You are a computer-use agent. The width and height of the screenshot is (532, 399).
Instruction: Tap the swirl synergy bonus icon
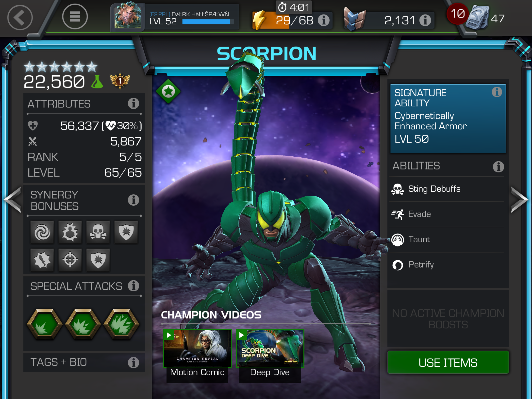(x=42, y=232)
